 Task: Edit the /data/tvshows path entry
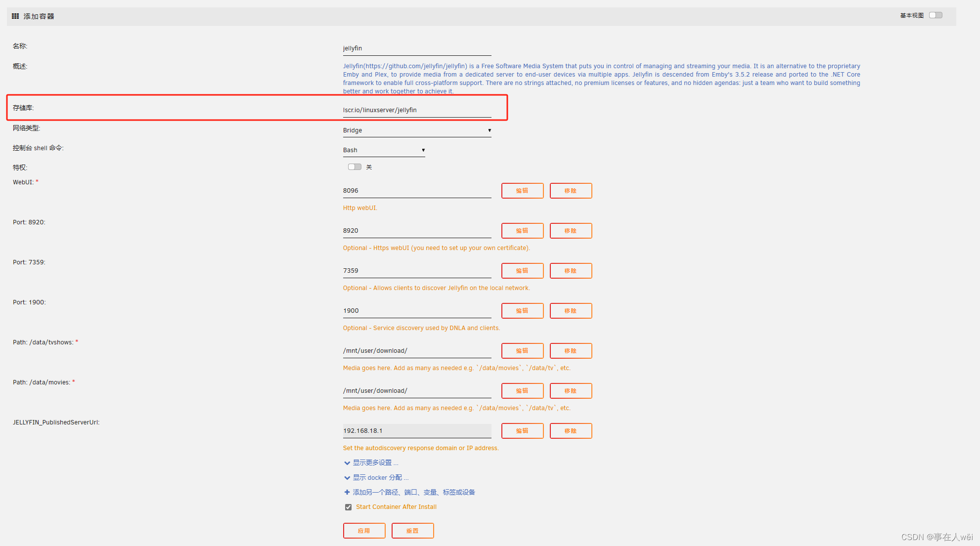[522, 351]
